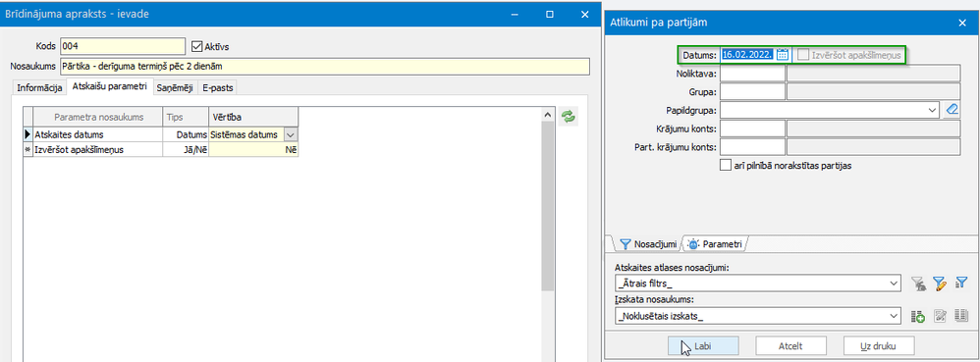Open the Izskata nosaukums dropdown
Screen dimensions: 980x362
894,317
